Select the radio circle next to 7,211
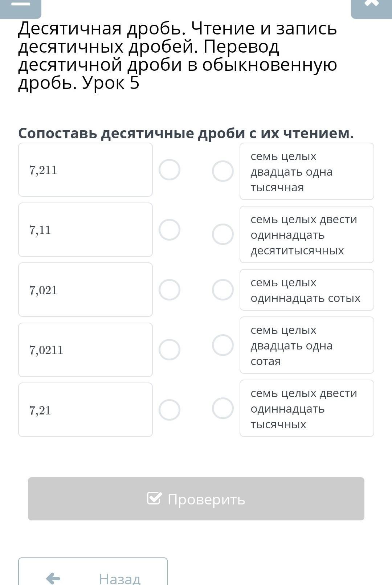The image size is (392, 585). 170,170
